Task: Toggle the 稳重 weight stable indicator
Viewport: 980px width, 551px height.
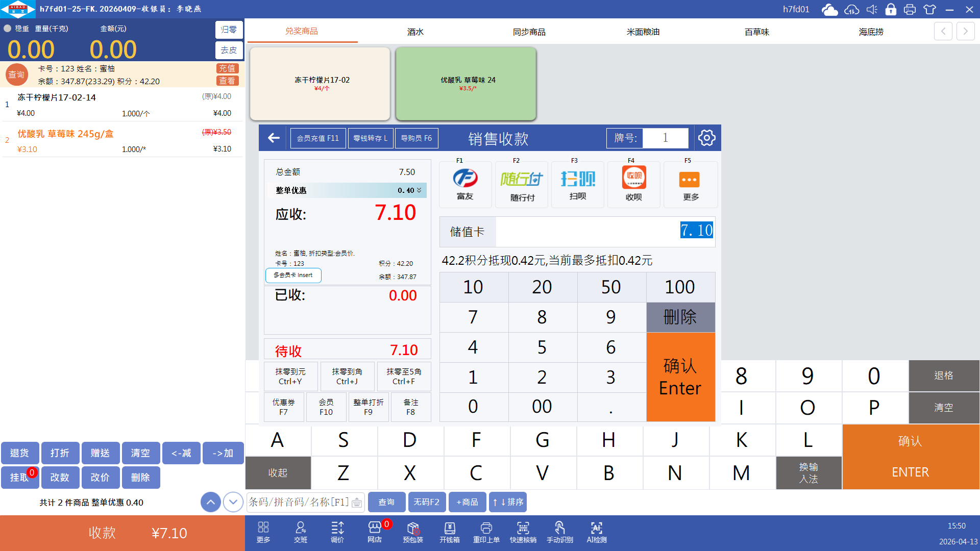Action: (x=8, y=29)
